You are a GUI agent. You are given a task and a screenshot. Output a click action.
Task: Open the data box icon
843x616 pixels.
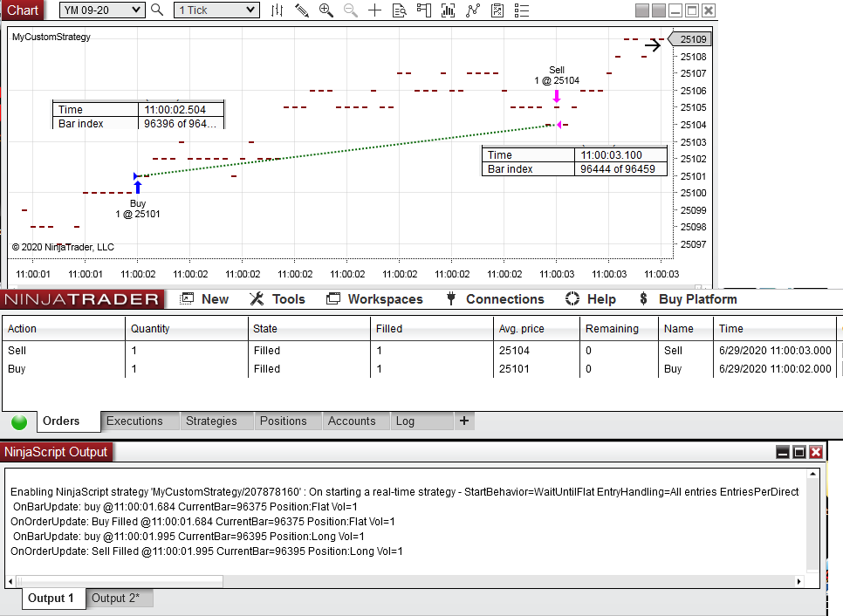(x=400, y=10)
